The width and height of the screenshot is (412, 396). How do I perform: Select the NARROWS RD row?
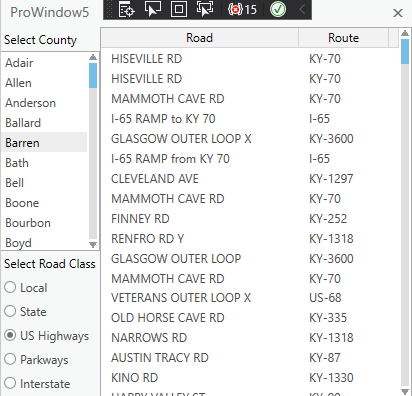250,338
